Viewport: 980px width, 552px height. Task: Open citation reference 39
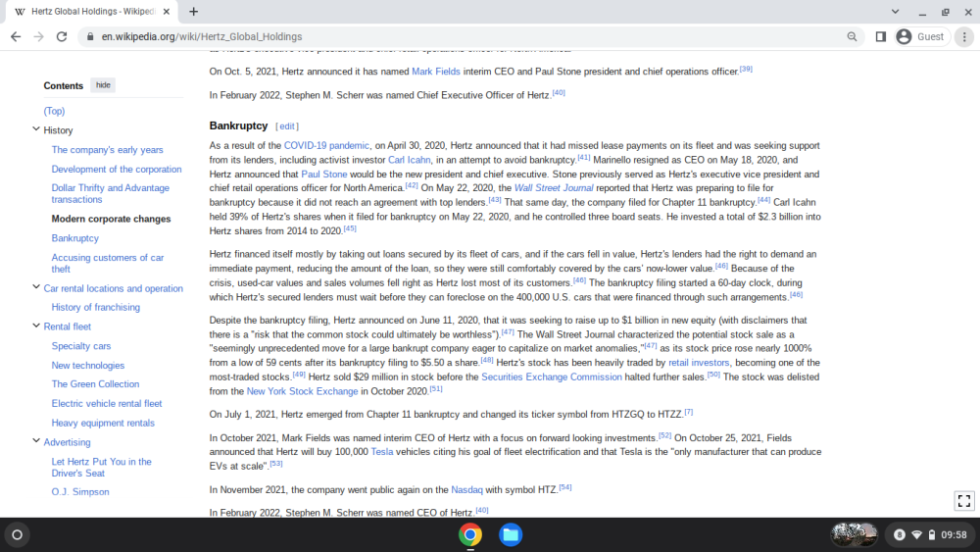[x=746, y=69]
